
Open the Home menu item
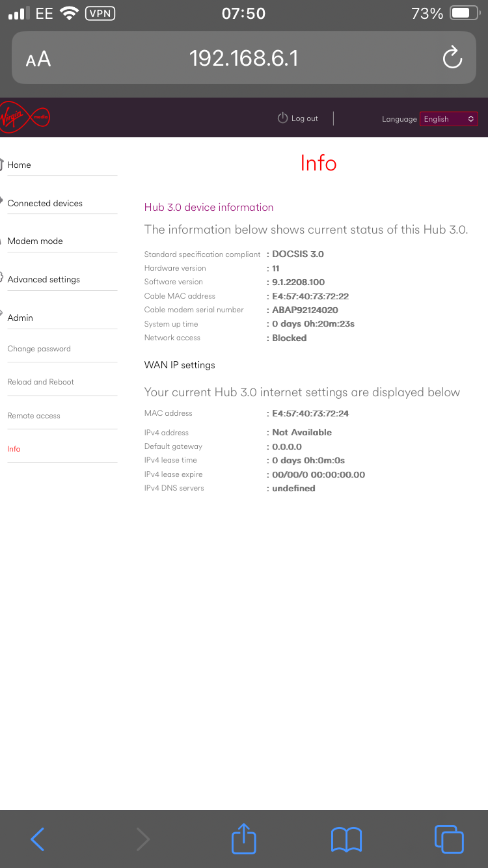pyautogui.click(x=20, y=165)
